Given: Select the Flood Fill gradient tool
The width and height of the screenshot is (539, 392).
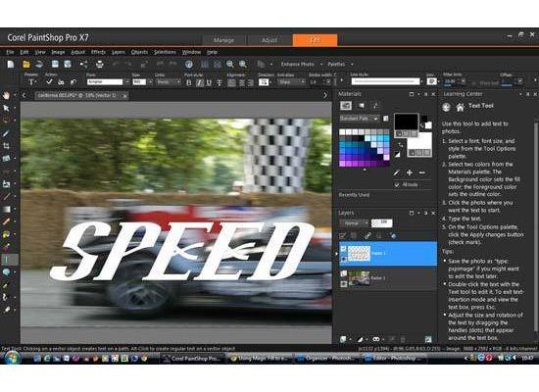Looking at the screenshot, I should pyautogui.click(x=6, y=209).
